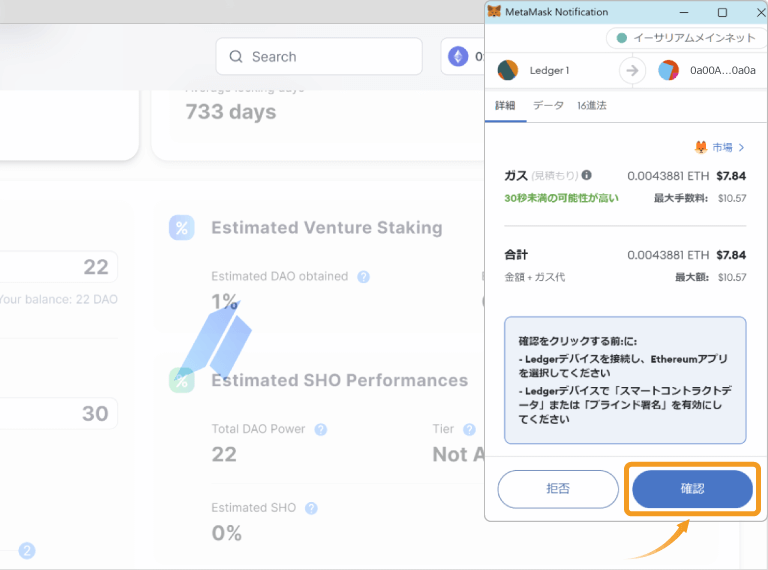Click the 確認 confirm button
768x570 pixels.
[x=692, y=489]
